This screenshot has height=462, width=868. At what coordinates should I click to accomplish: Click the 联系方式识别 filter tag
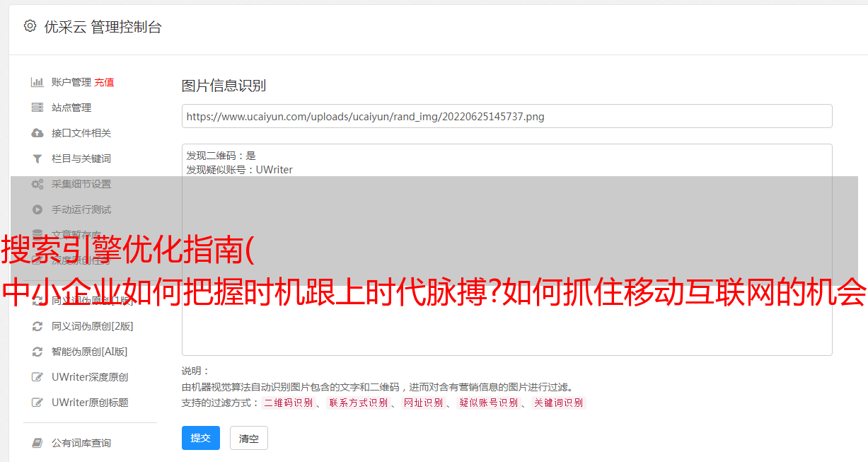pos(358,403)
